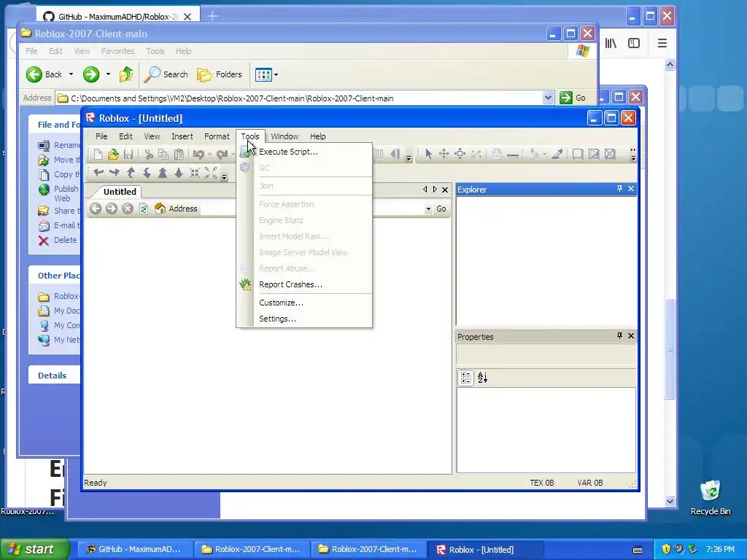Viewport: 747px width, 560px height.
Task: Click the Alphabetical A-Z sort icon in Properties
Action: pos(482,378)
